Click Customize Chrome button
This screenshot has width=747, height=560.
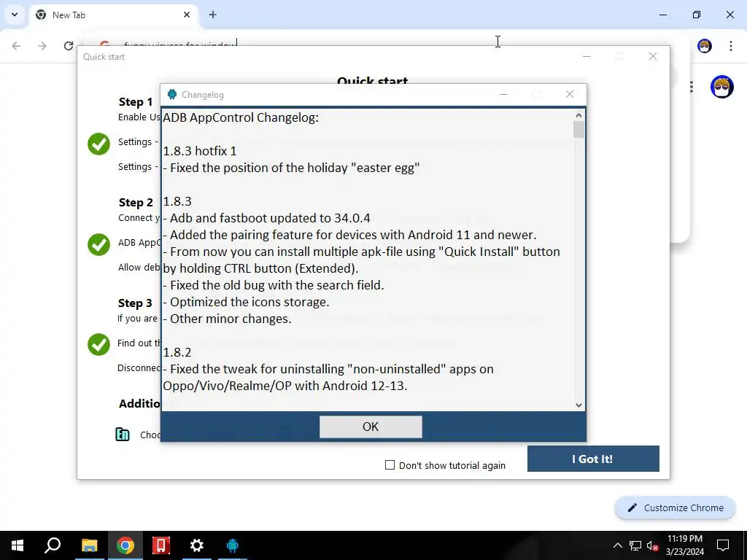(x=675, y=507)
